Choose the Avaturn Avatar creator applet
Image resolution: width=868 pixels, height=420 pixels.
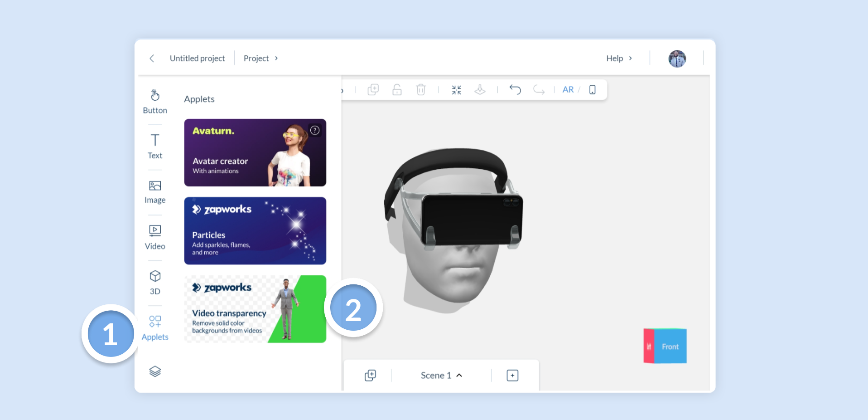coord(255,152)
